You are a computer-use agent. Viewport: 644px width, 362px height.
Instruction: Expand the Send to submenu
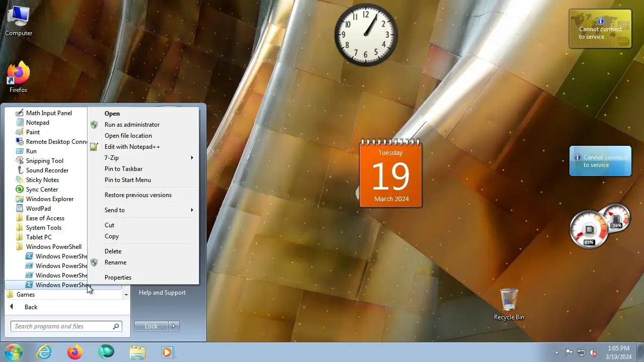point(144,210)
